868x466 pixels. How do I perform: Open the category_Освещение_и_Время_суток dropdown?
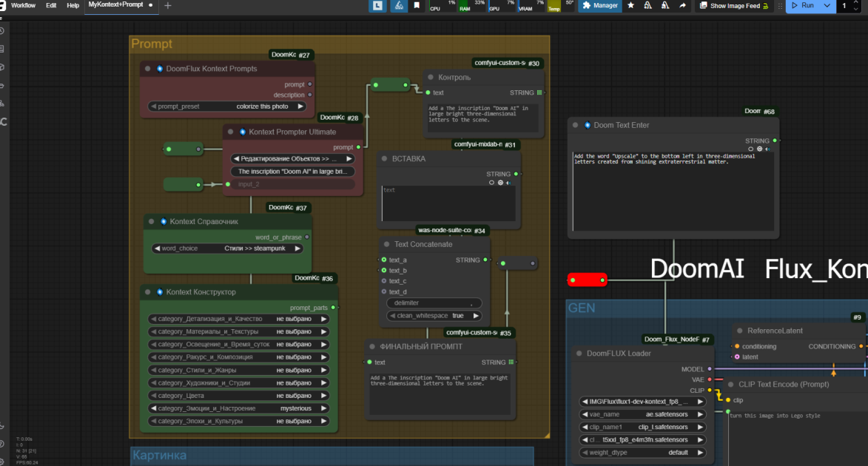238,344
